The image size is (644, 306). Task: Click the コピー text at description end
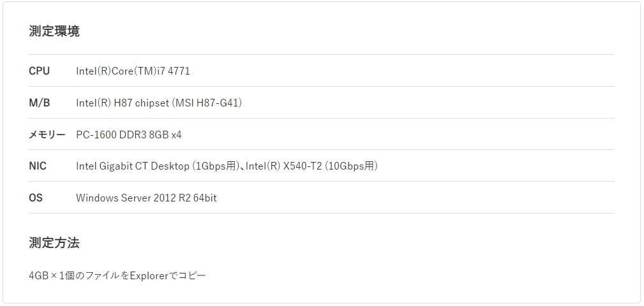pos(192,275)
